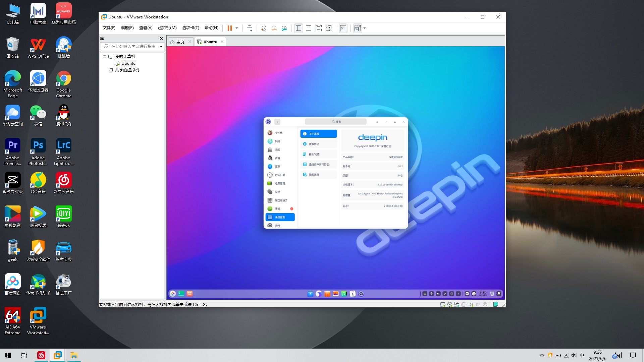Revert the VM to its previous snapshot

point(274,28)
